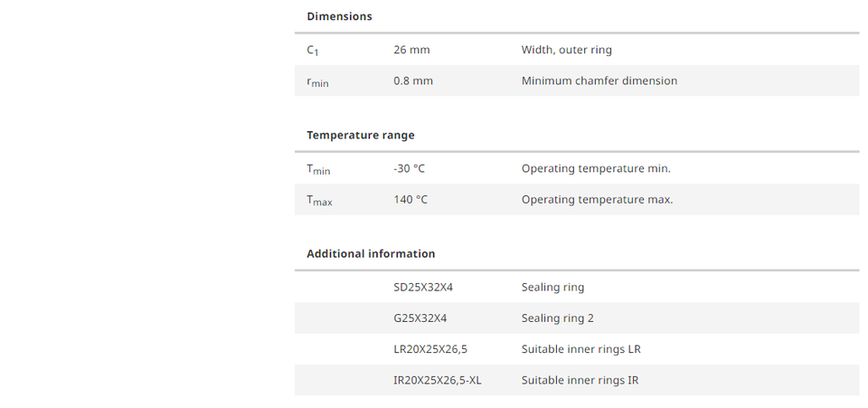
Task: Select the 0.8 mm chamfer value
Action: point(413,81)
